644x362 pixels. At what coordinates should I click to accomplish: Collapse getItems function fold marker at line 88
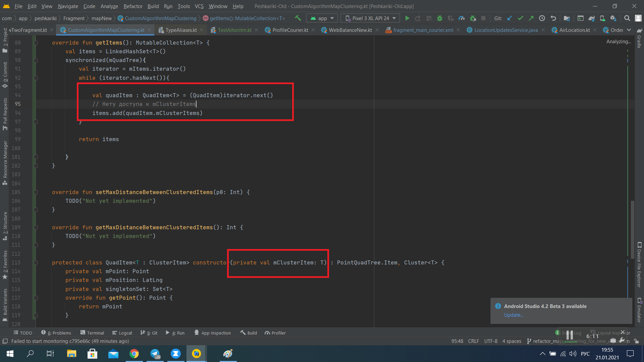pos(36,43)
